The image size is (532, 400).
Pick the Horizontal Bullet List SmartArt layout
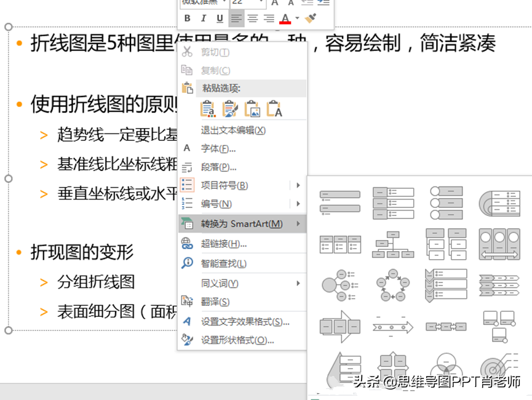(x=340, y=244)
